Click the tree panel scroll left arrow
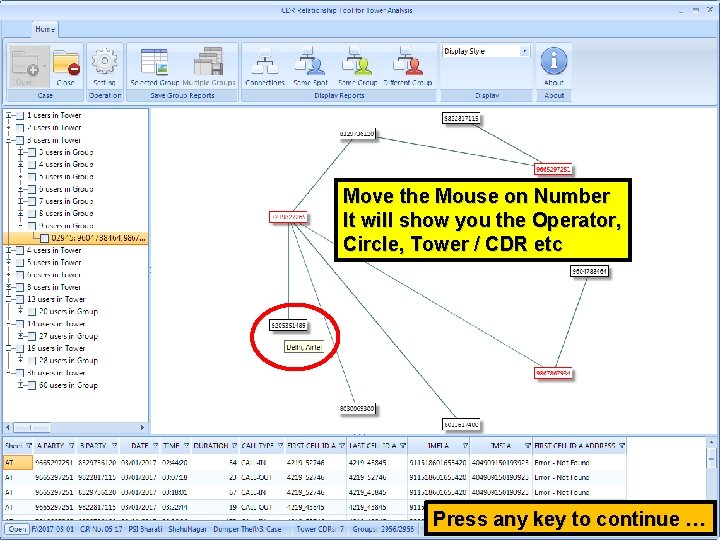 (7, 428)
